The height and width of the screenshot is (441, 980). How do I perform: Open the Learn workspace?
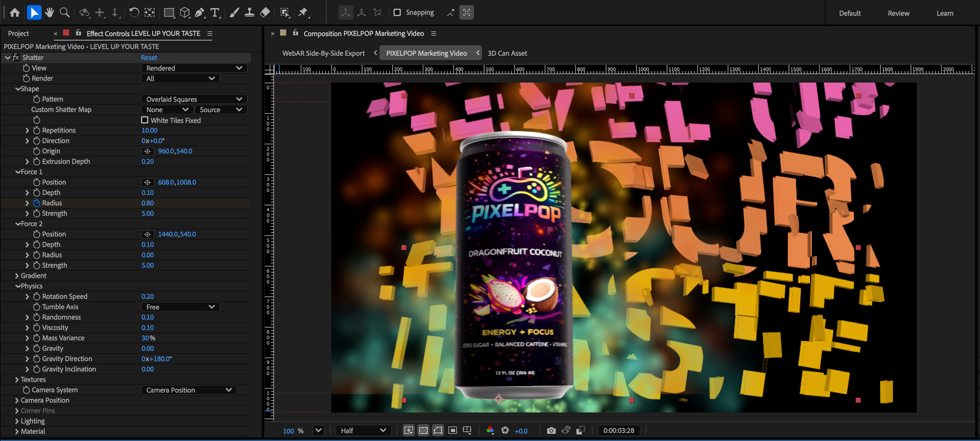tap(945, 13)
